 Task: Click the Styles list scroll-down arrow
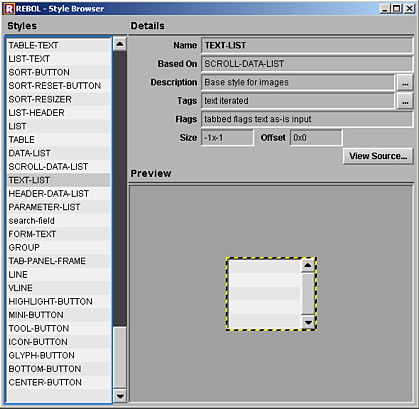pyautogui.click(x=120, y=396)
